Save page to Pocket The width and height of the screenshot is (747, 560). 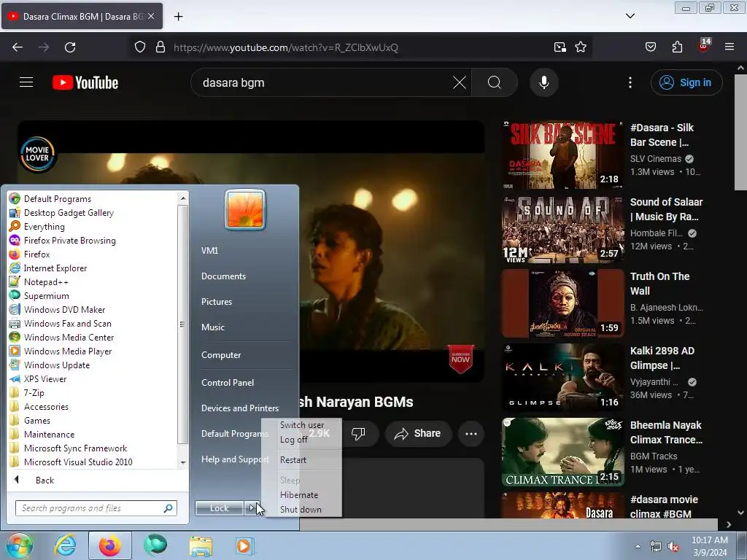pyautogui.click(x=650, y=47)
